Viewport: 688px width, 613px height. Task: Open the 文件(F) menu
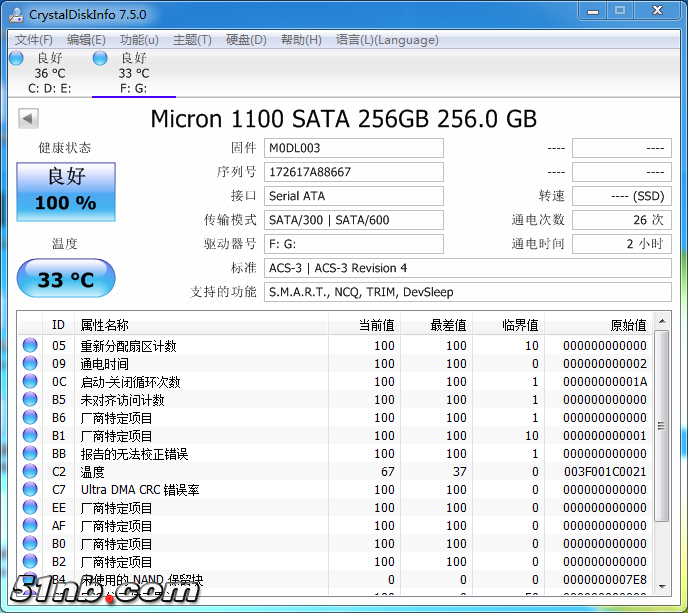pos(34,40)
